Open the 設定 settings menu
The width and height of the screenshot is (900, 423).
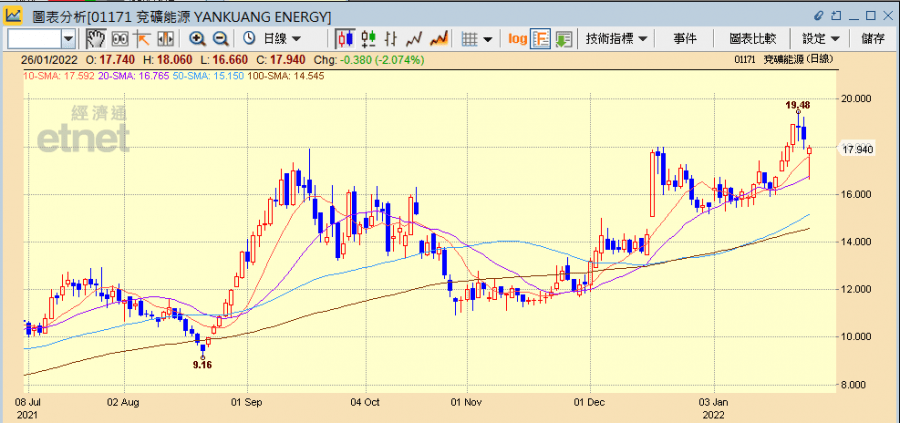click(x=821, y=38)
